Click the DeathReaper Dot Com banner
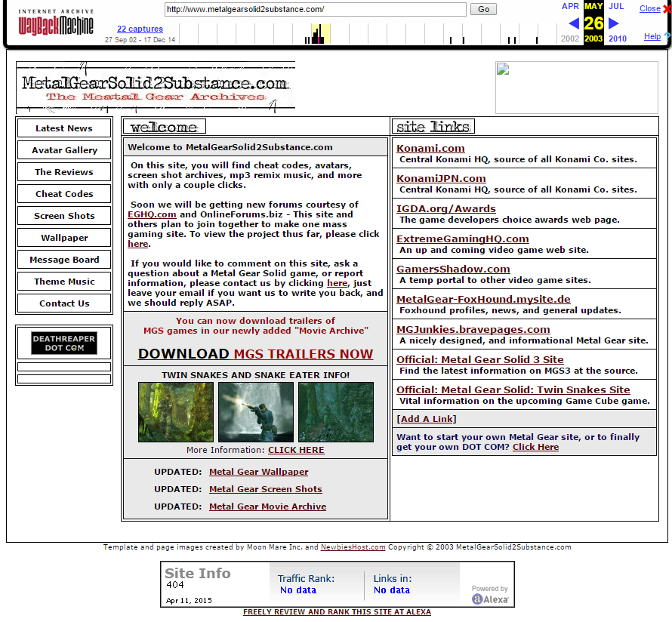This screenshot has width=672, height=622. [x=64, y=343]
